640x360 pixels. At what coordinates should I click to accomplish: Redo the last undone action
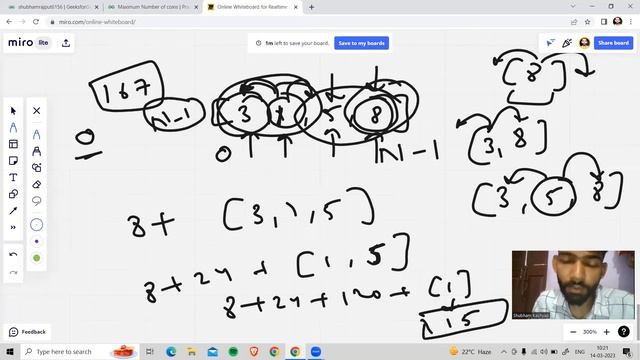pos(13,272)
